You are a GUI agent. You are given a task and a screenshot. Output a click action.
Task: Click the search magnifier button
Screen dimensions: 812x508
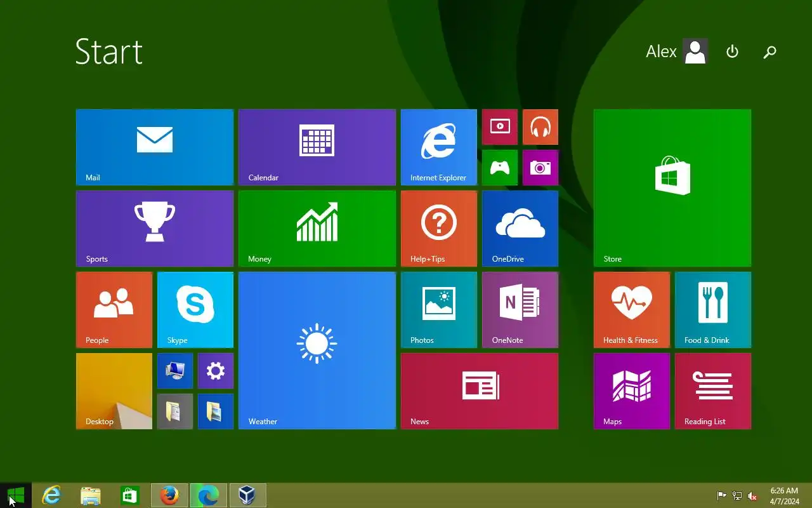pos(769,52)
